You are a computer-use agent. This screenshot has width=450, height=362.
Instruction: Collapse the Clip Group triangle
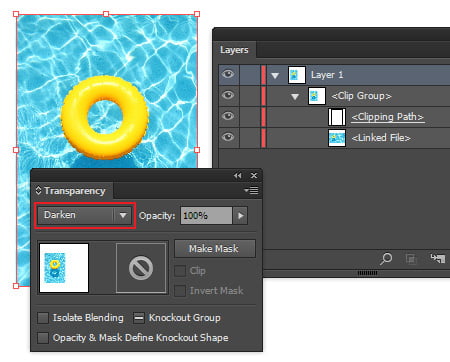295,97
